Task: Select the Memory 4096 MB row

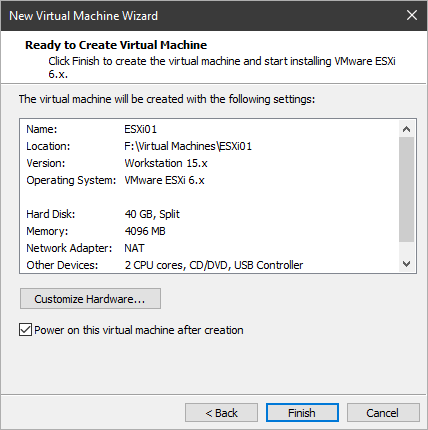Action: (209, 231)
